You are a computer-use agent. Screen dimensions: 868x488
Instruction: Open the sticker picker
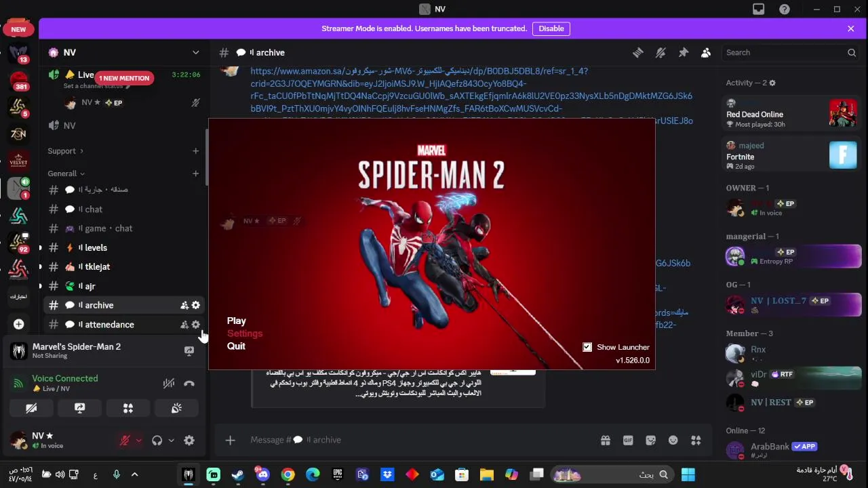point(651,440)
